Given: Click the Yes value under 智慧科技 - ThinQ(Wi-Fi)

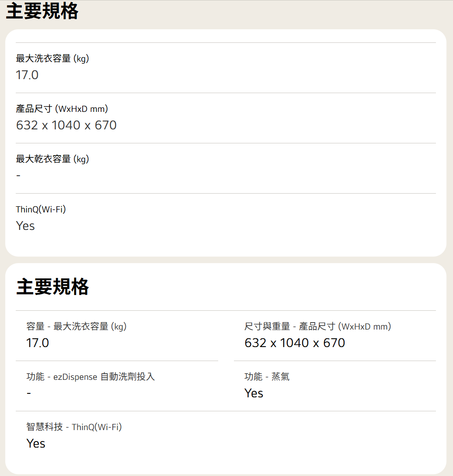Looking at the screenshot, I should tap(36, 443).
